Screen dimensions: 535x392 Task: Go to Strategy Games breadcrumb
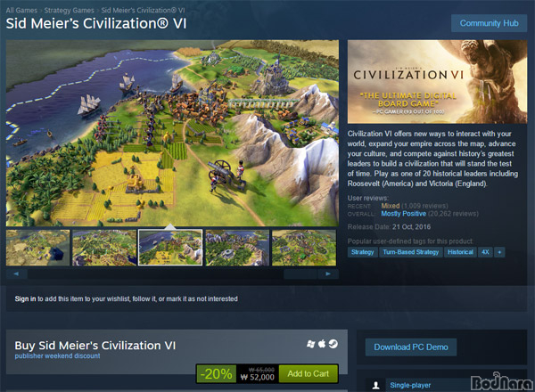click(x=69, y=10)
